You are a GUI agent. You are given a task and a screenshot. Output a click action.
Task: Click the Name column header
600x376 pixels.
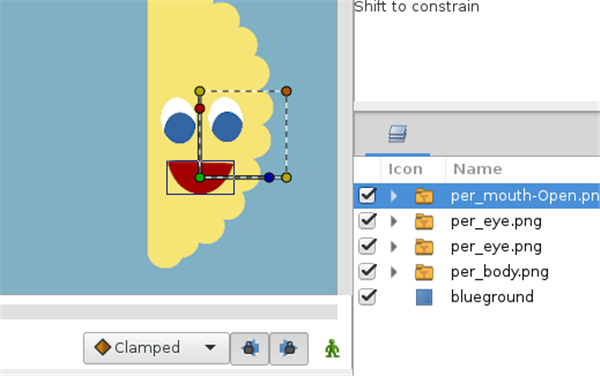[478, 169]
